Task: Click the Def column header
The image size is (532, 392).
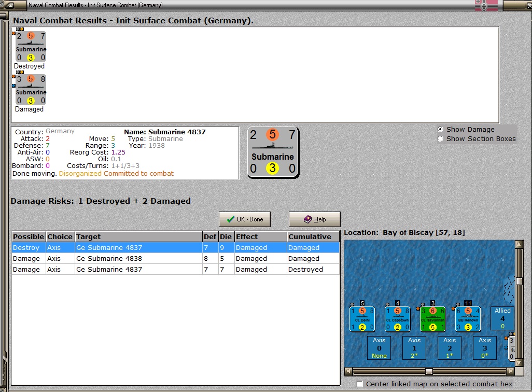Action: (210, 236)
